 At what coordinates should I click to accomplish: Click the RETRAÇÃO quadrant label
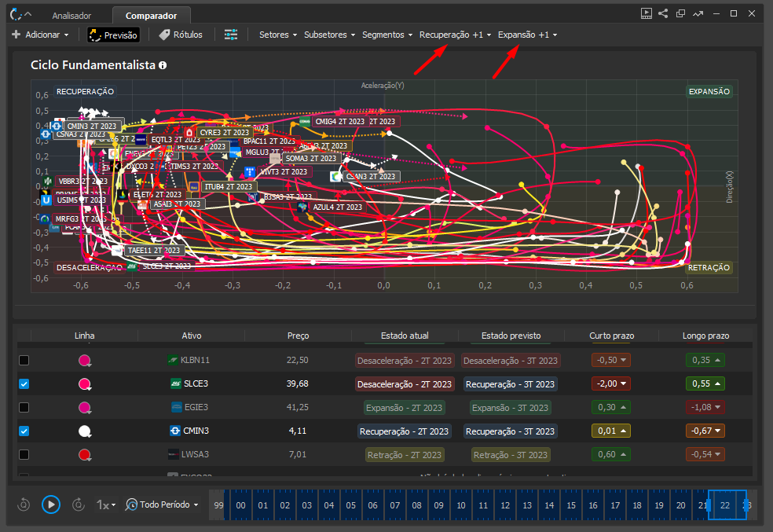point(709,268)
